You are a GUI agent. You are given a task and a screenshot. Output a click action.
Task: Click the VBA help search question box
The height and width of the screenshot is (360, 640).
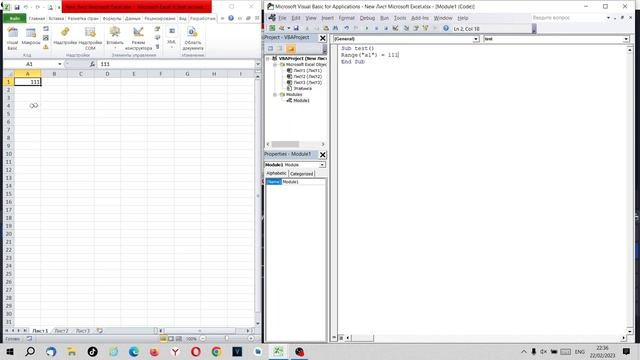point(568,18)
